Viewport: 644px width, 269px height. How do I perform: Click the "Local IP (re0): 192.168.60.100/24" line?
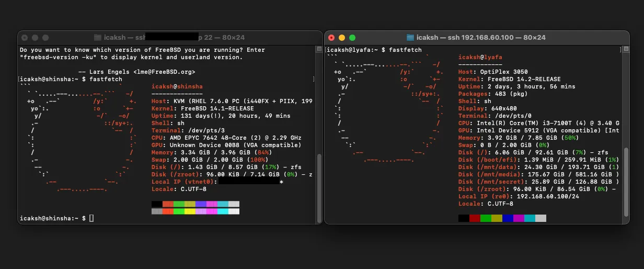click(519, 196)
